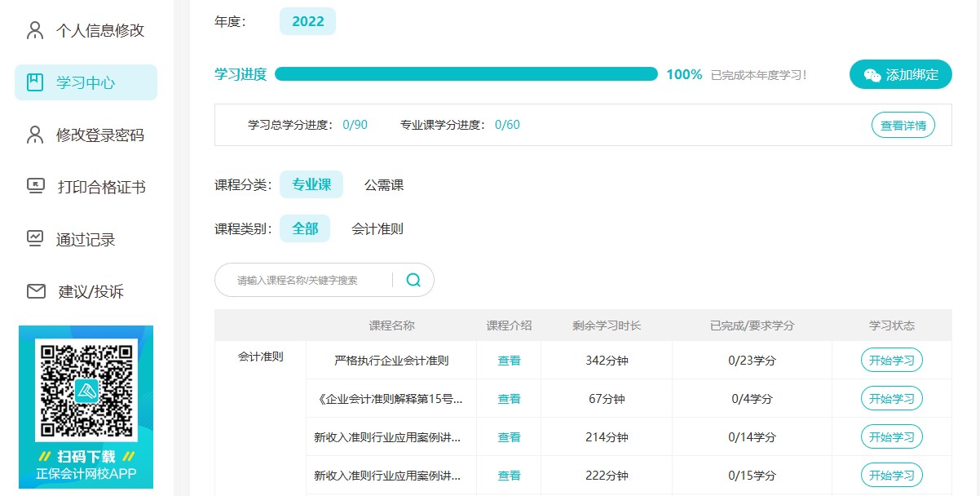Switch to 公需课 course category
Image resolution: width=980 pixels, height=496 pixels.
(x=383, y=185)
